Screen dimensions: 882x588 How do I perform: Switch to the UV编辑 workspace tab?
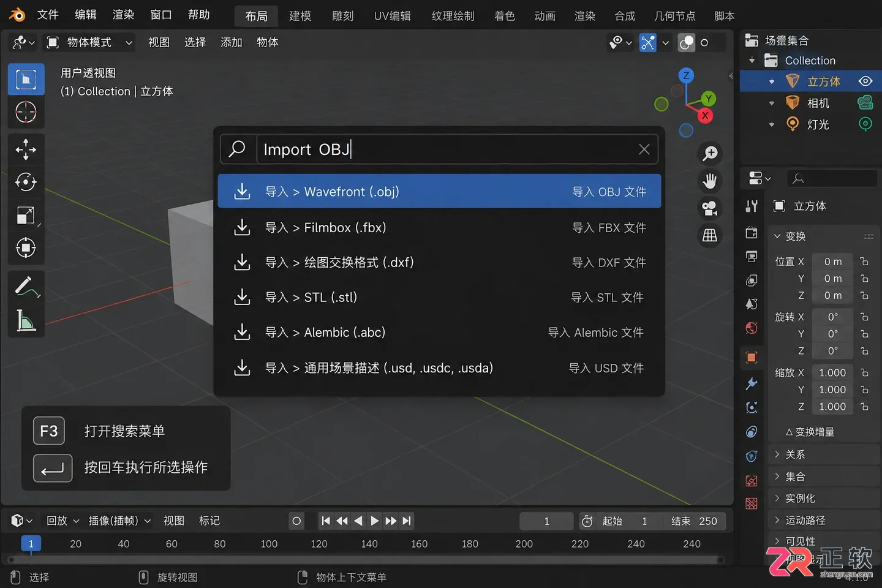click(393, 16)
